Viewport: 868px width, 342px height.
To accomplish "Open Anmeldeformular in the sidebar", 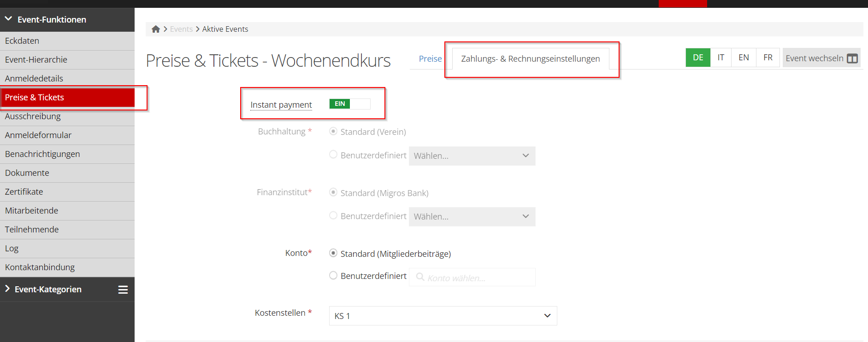I will (67, 135).
